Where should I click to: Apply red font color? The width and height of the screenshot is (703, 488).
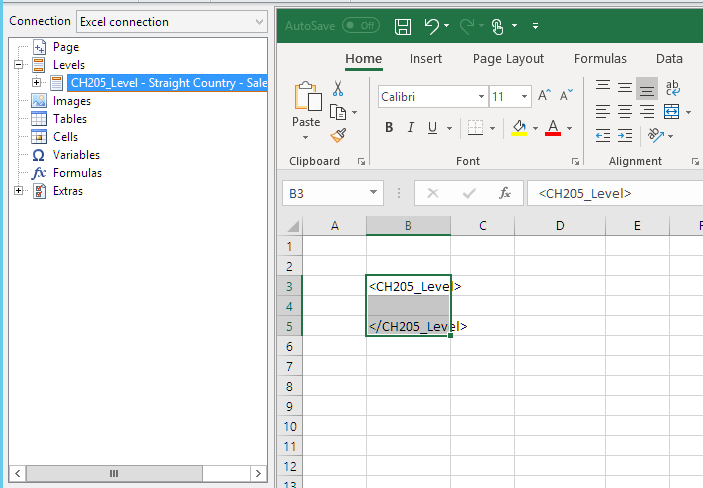(553, 128)
